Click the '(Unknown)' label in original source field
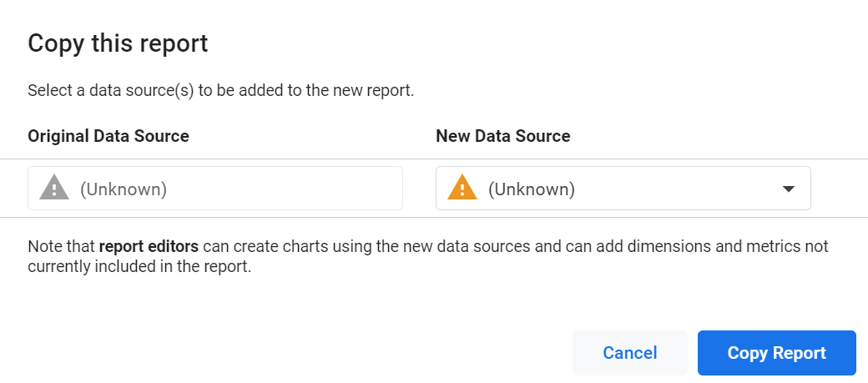868x383 pixels. point(124,189)
